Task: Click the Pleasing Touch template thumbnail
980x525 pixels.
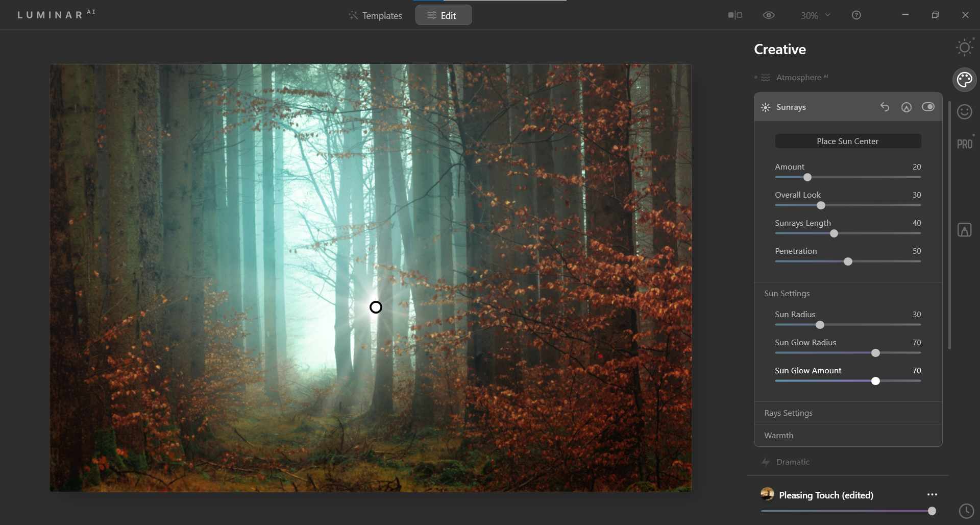Action: click(x=767, y=494)
